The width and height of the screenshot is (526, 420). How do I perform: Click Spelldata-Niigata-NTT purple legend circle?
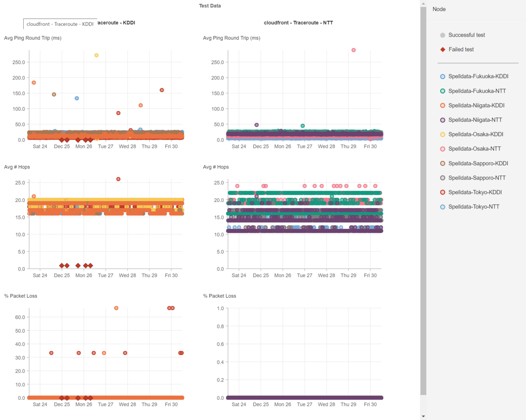(442, 120)
